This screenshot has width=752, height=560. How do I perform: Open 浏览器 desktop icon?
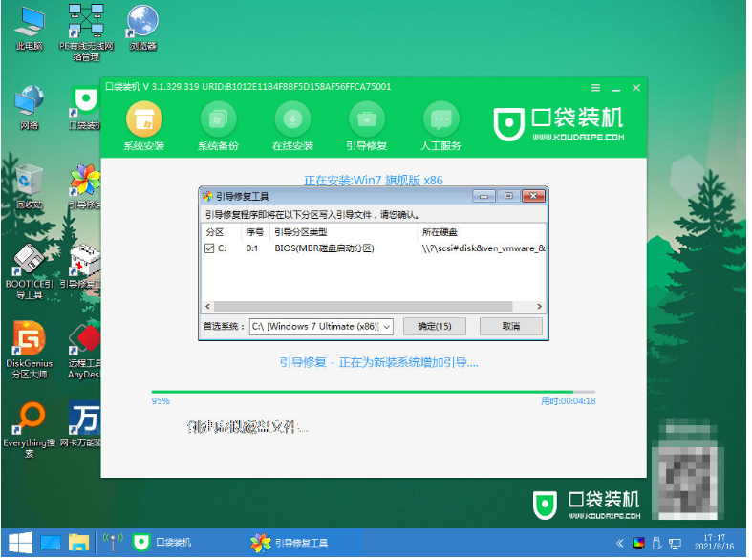pos(143,29)
